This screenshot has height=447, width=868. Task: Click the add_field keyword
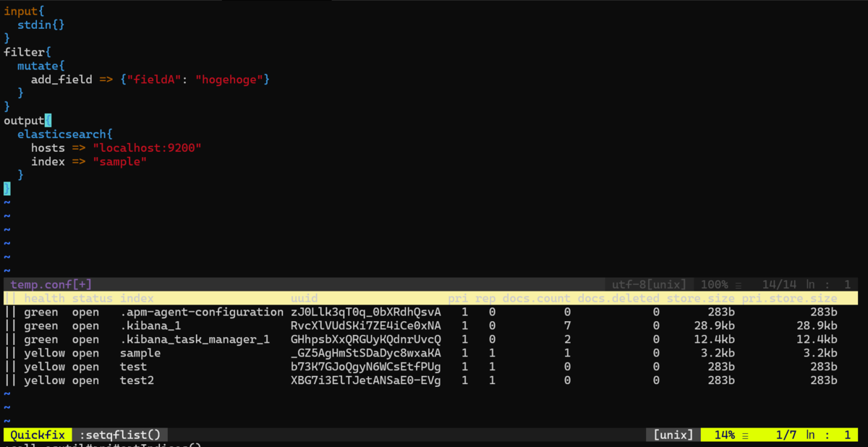pos(61,80)
